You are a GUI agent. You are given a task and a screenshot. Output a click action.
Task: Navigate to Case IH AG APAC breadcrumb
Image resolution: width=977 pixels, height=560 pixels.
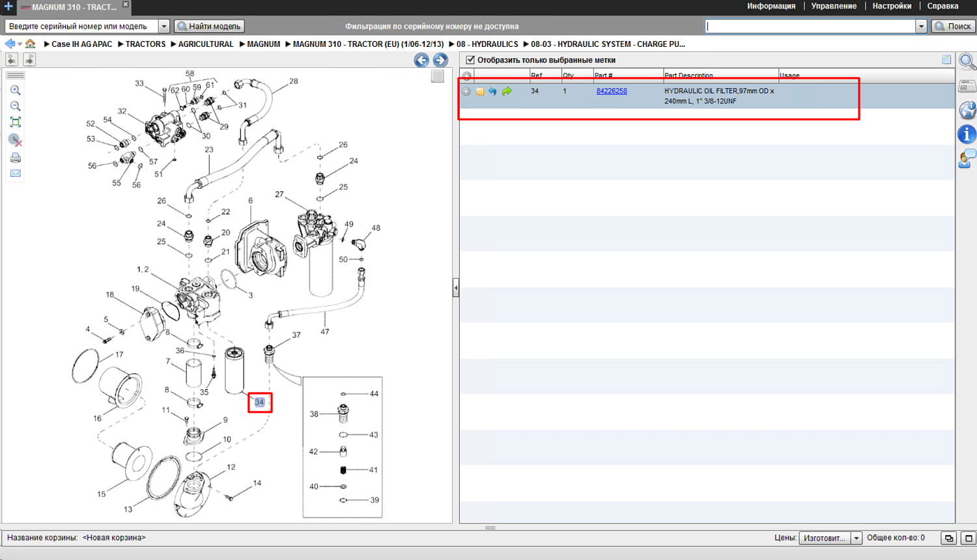[x=82, y=44]
